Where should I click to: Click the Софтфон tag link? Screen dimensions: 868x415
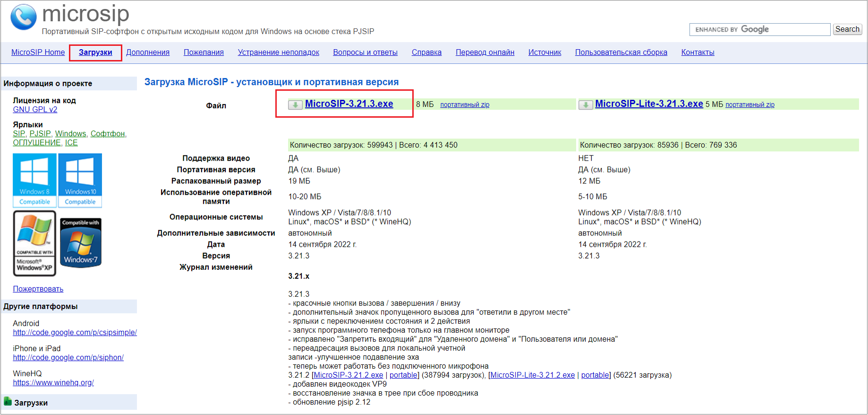click(x=108, y=134)
